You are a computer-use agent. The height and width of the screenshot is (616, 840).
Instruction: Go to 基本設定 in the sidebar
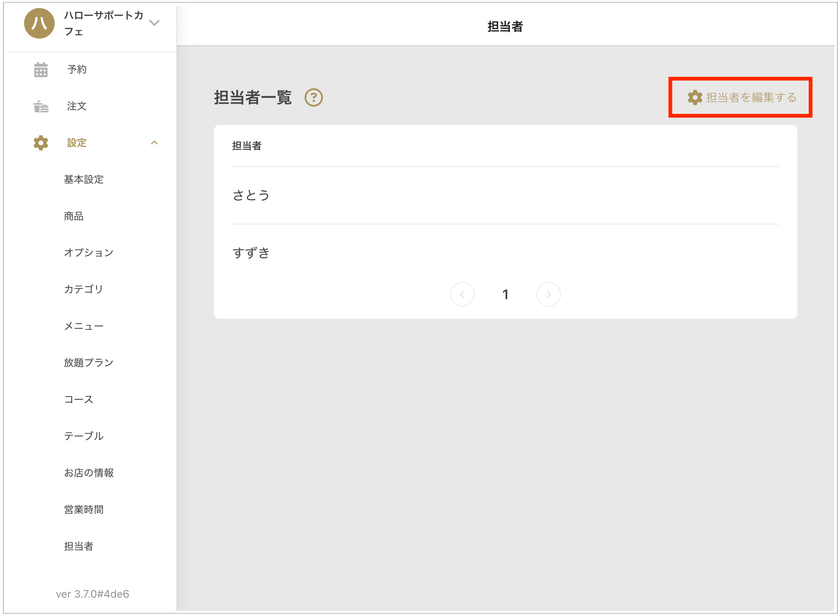[x=84, y=179]
